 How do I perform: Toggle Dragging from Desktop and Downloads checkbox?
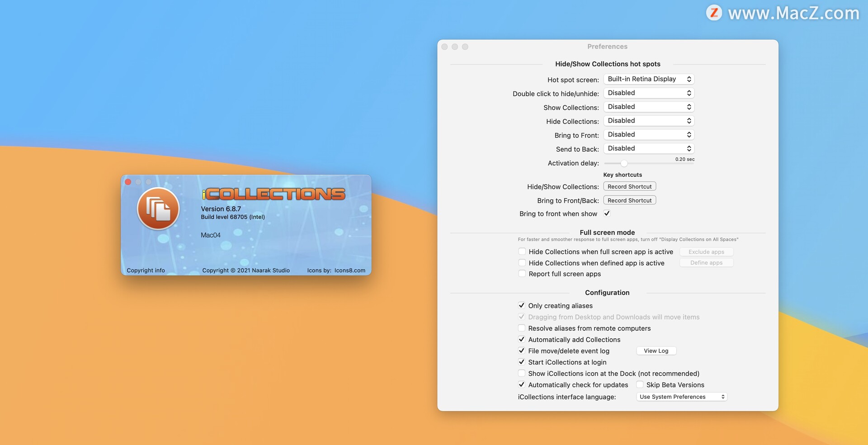pyautogui.click(x=522, y=317)
